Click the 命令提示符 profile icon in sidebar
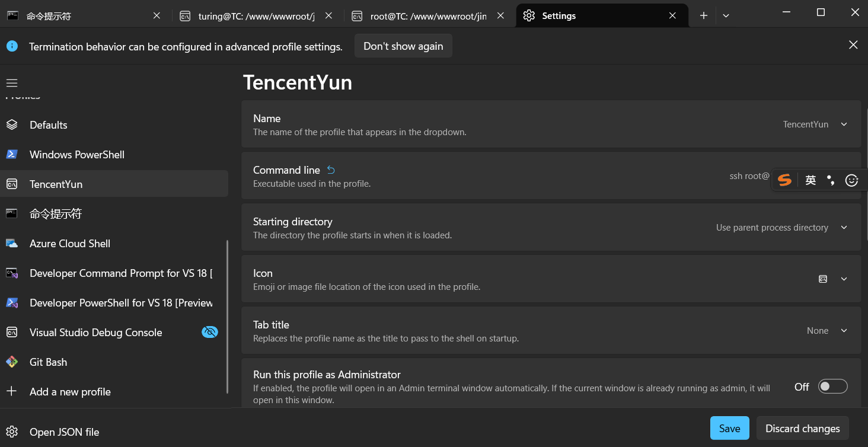This screenshot has width=868, height=447. pyautogui.click(x=12, y=214)
